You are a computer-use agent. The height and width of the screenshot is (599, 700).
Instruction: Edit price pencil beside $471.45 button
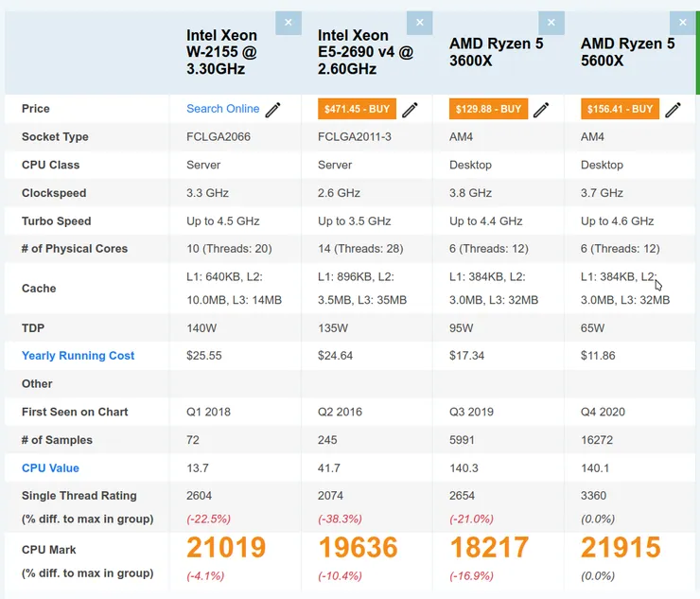pyautogui.click(x=410, y=110)
